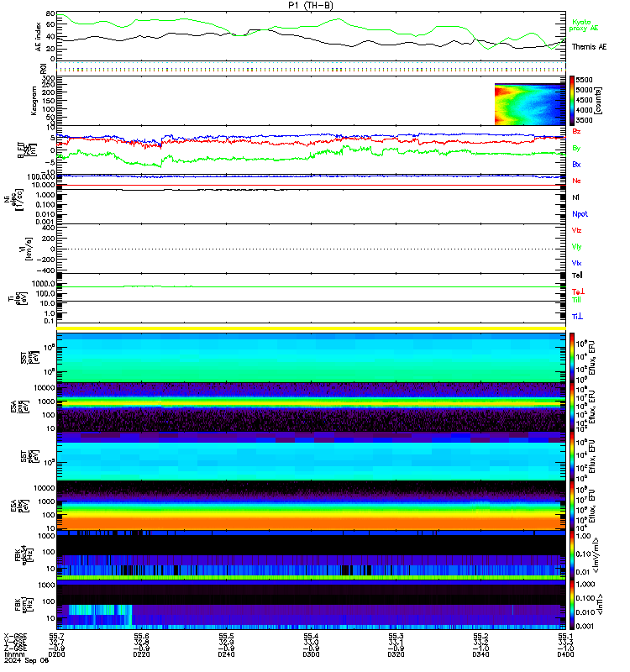630x672 pixels.
Task: Select the Kyoto proxy AE legend label
Action: 583,25
